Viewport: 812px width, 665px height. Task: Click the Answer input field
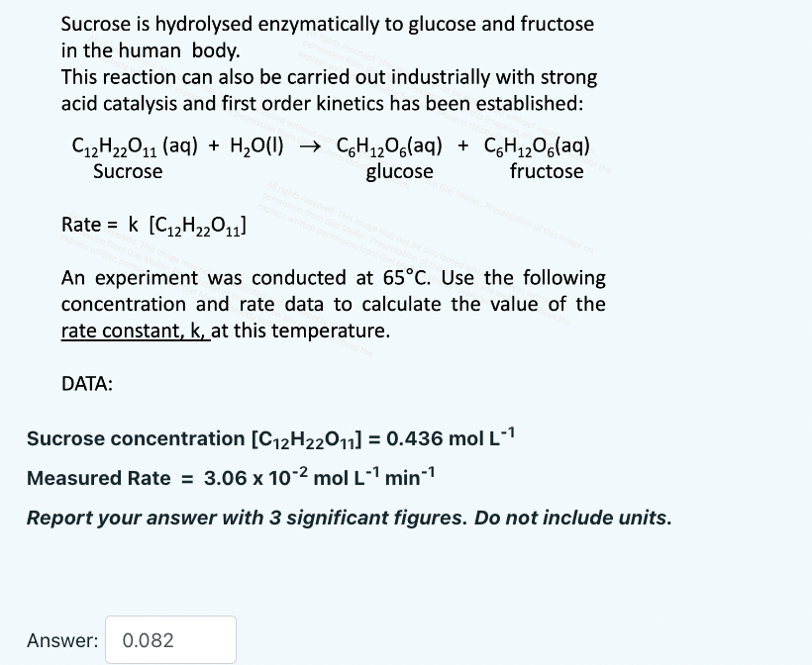[x=170, y=639]
